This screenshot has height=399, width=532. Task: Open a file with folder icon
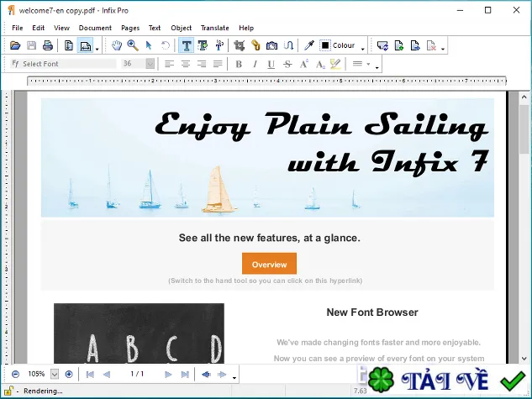(15, 45)
